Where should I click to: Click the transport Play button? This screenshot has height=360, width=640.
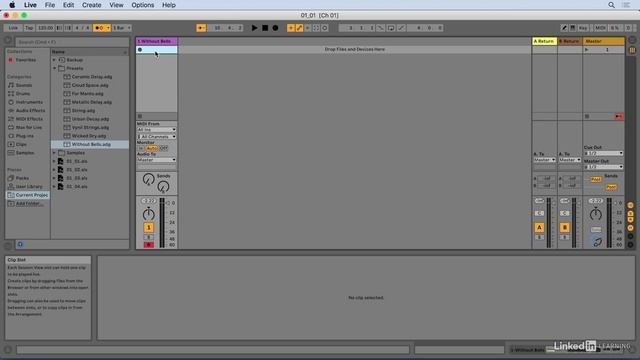(x=254, y=28)
